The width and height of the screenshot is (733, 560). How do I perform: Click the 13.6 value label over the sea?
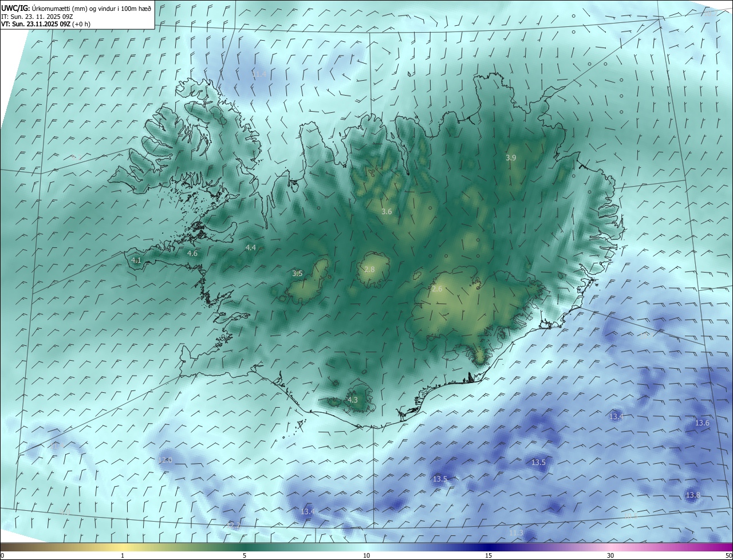click(702, 423)
